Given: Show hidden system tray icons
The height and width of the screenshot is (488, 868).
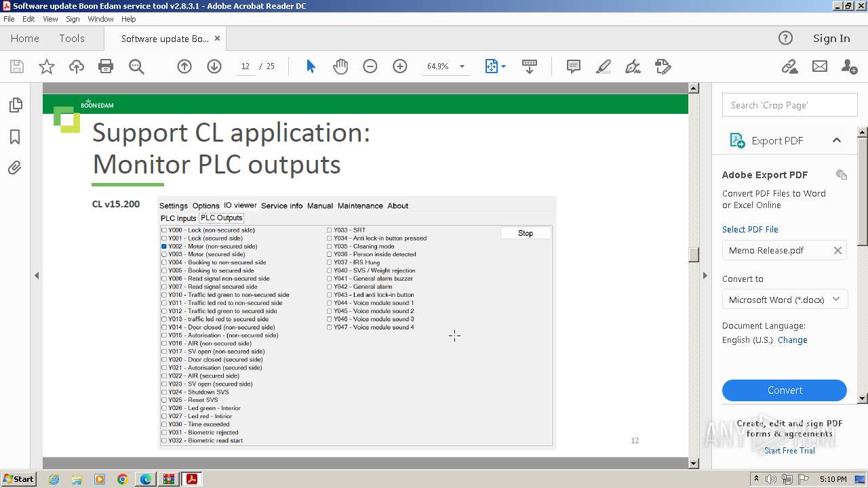Looking at the screenshot, I should 756,479.
